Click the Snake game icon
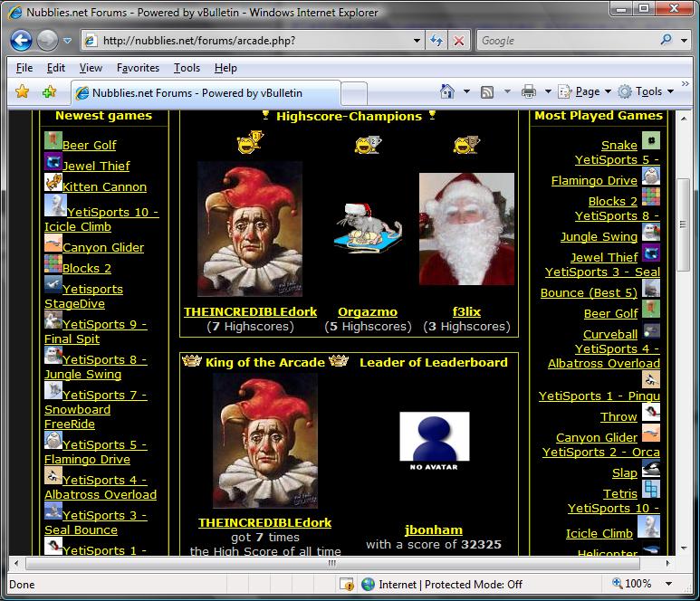The height and width of the screenshot is (601, 700). pyautogui.click(x=650, y=141)
